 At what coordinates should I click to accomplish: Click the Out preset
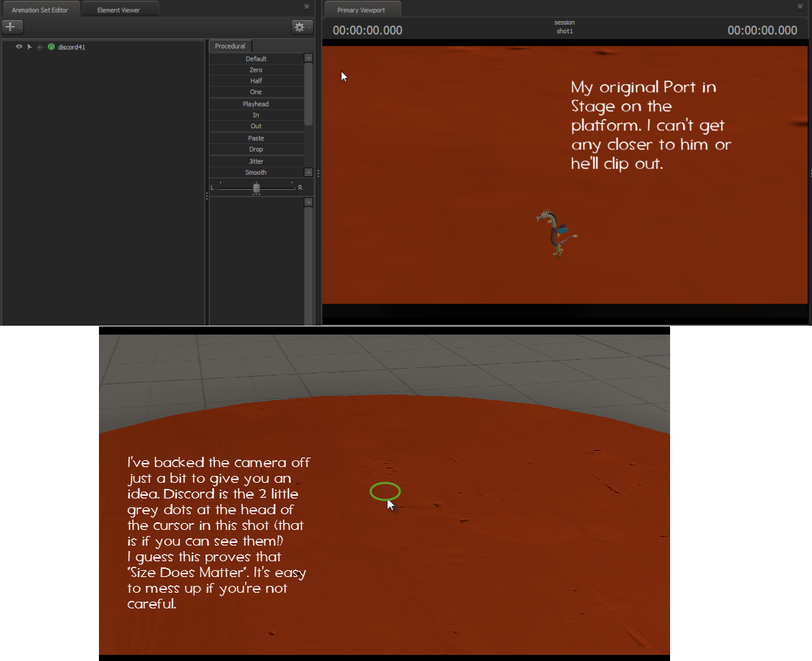[257, 126]
